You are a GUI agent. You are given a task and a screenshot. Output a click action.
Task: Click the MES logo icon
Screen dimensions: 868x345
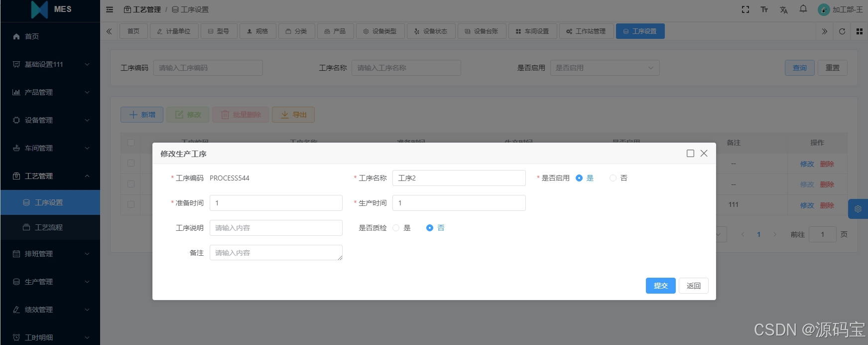39,9
